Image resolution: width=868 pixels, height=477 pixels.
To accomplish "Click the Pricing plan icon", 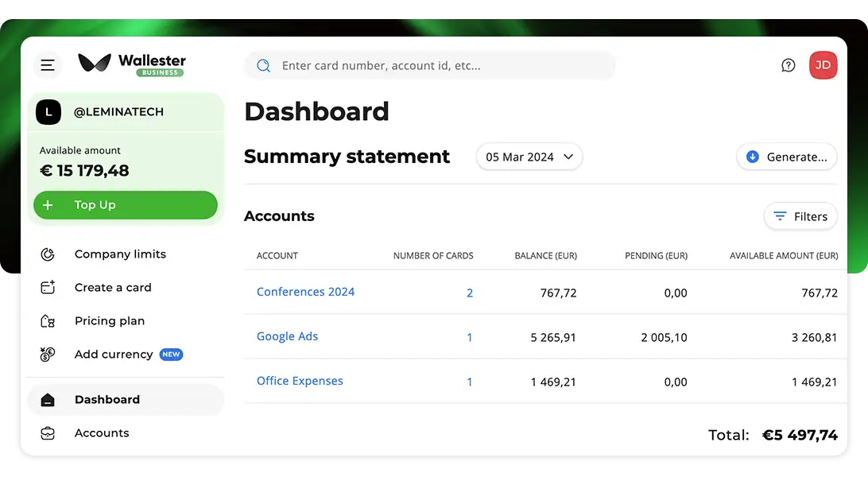I will pyautogui.click(x=48, y=321).
